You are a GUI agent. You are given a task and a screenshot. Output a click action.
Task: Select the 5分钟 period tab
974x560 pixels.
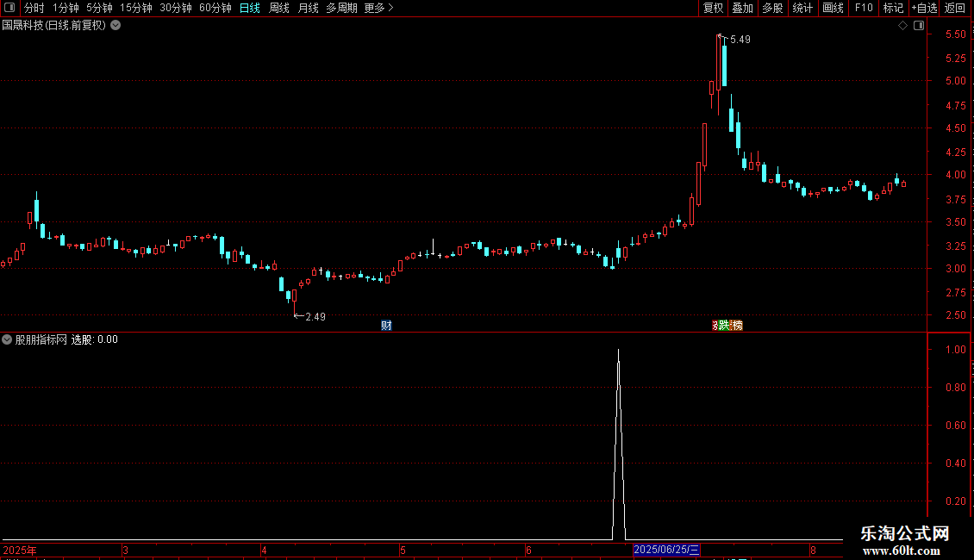point(99,8)
